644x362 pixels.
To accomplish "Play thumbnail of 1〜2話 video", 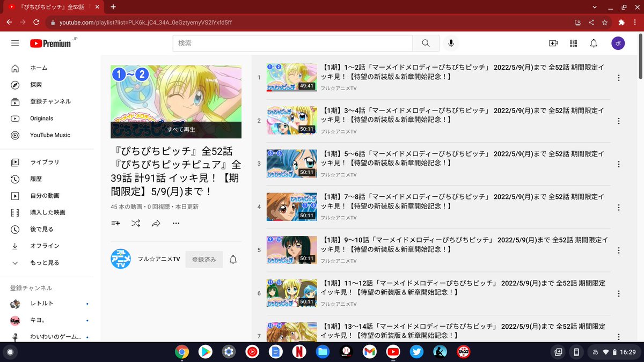I will 291,77.
